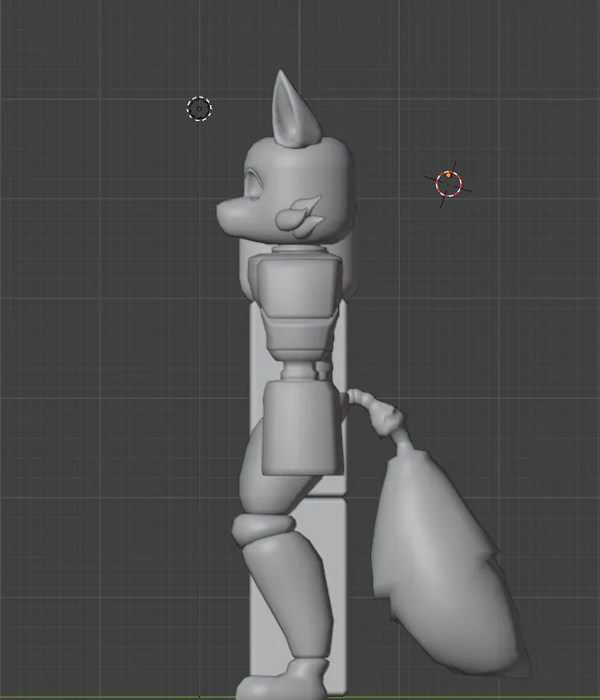Click the character's eye
Viewport: 600px width, 700px height.
click(254, 183)
